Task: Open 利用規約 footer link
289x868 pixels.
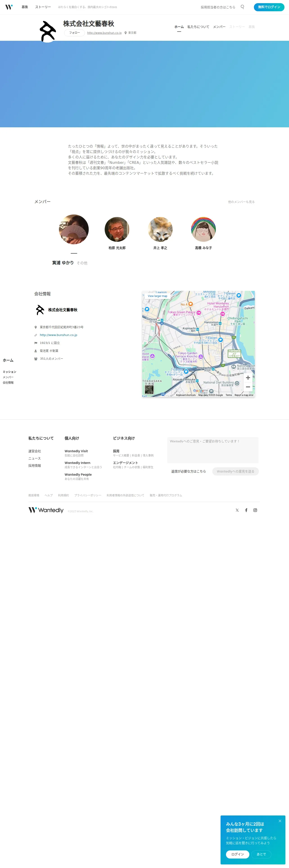Action: click(63, 495)
